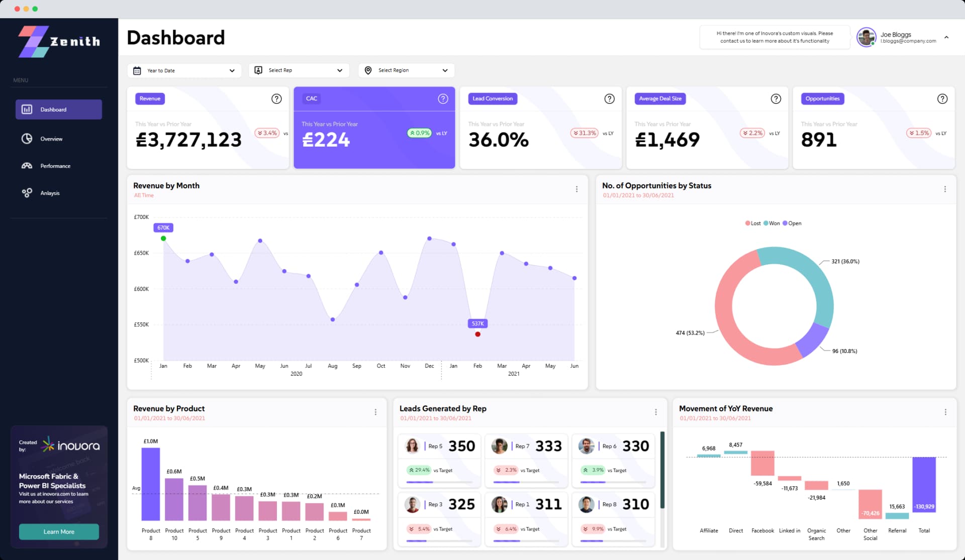The height and width of the screenshot is (560, 965).
Task: Open the Performance section from the sidebar
Action: click(x=55, y=166)
